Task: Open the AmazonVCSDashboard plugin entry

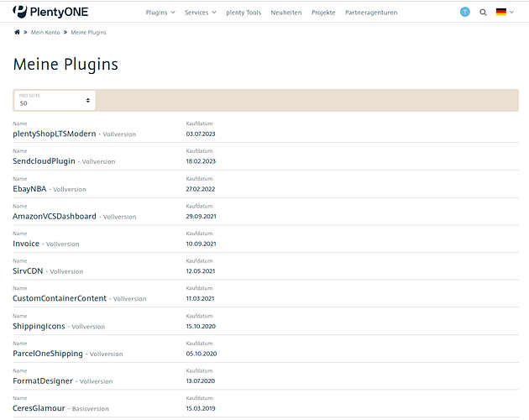Action: pos(55,216)
